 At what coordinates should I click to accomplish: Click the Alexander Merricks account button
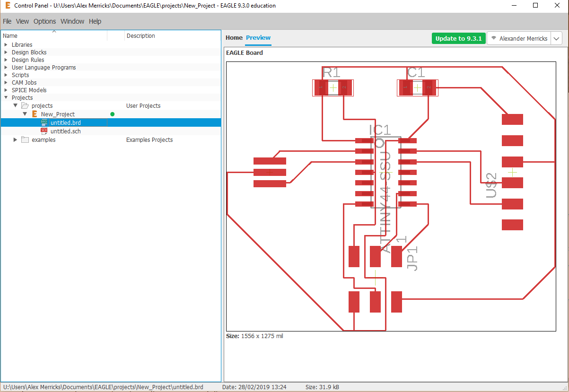coord(523,38)
